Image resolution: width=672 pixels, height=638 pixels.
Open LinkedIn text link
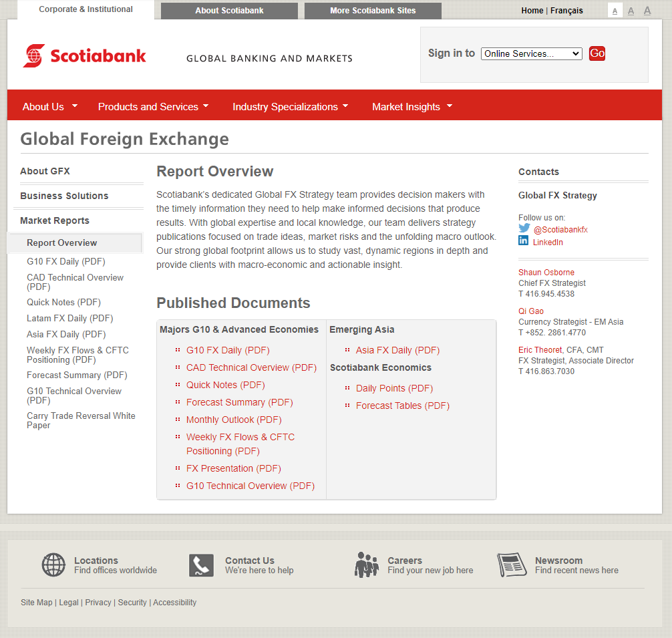(x=548, y=242)
